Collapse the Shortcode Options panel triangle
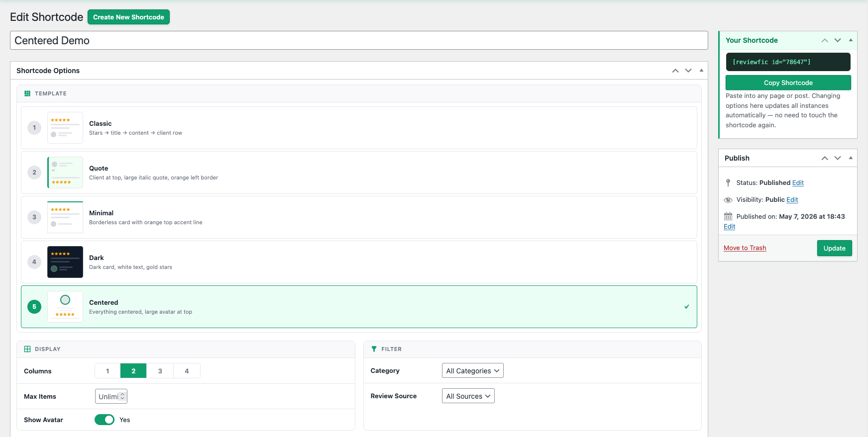This screenshot has height=437, width=868. click(701, 70)
